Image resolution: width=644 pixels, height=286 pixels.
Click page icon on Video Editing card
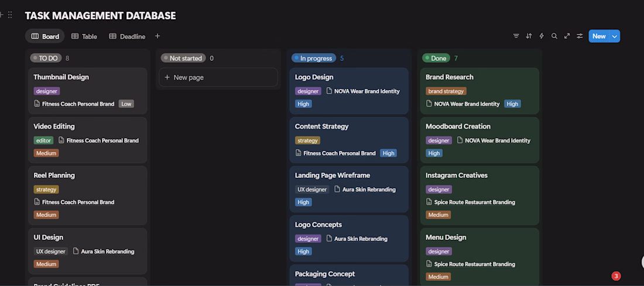[61, 140]
